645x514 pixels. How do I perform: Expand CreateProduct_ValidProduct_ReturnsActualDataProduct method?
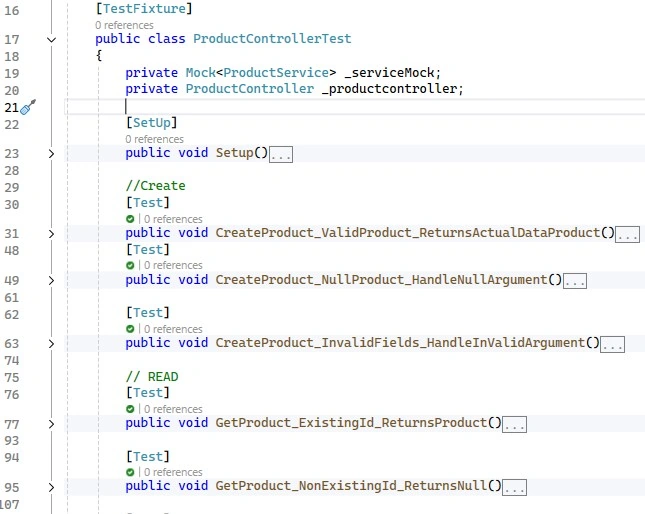pos(51,234)
